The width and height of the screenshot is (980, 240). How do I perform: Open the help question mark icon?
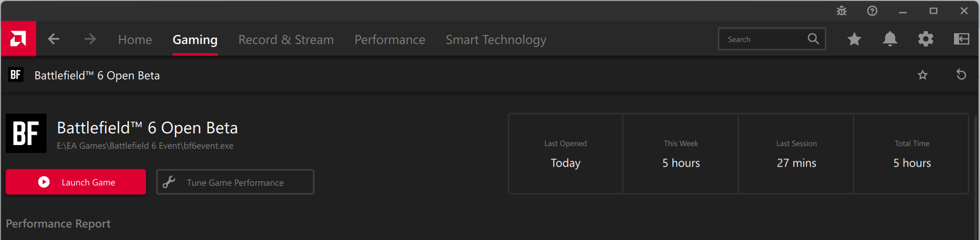point(872,11)
